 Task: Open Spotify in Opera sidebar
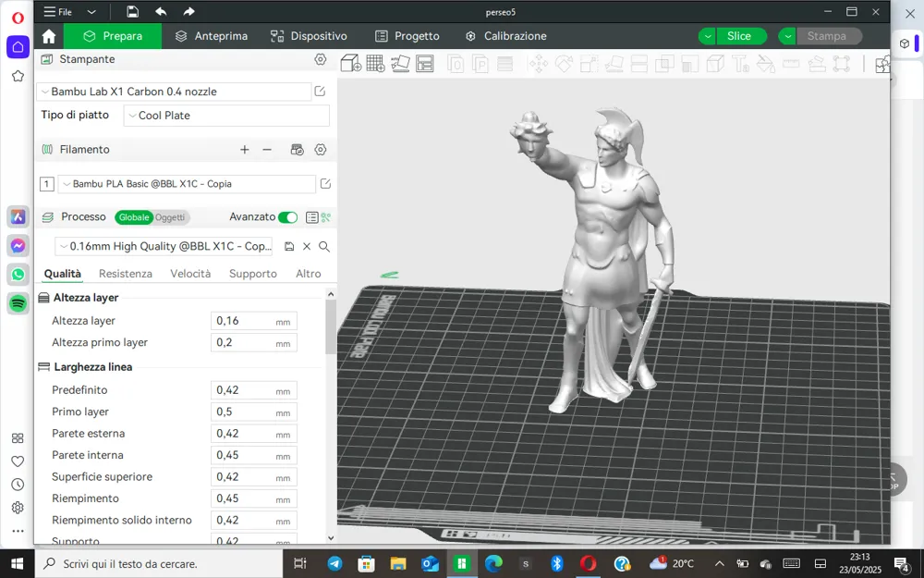pos(18,303)
